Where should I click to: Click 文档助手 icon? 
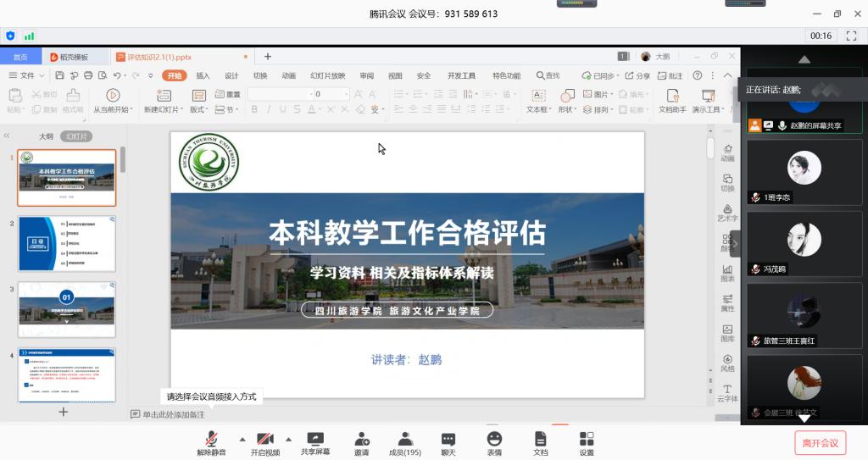[672, 96]
